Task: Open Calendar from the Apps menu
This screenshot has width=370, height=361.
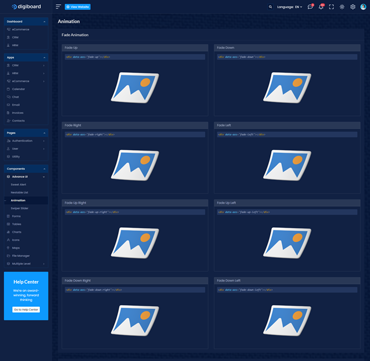Action: pyautogui.click(x=18, y=89)
